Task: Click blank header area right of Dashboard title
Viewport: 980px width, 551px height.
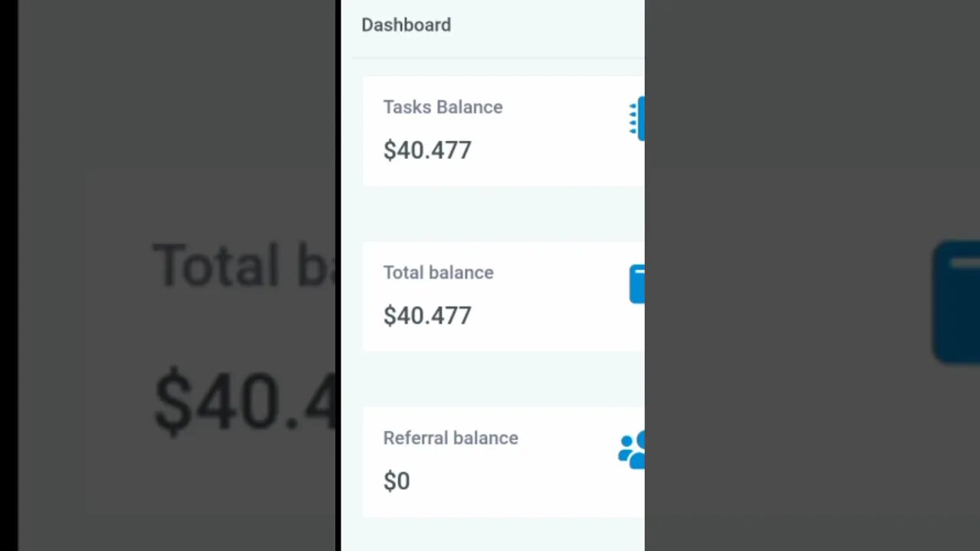Action: pos(547,24)
